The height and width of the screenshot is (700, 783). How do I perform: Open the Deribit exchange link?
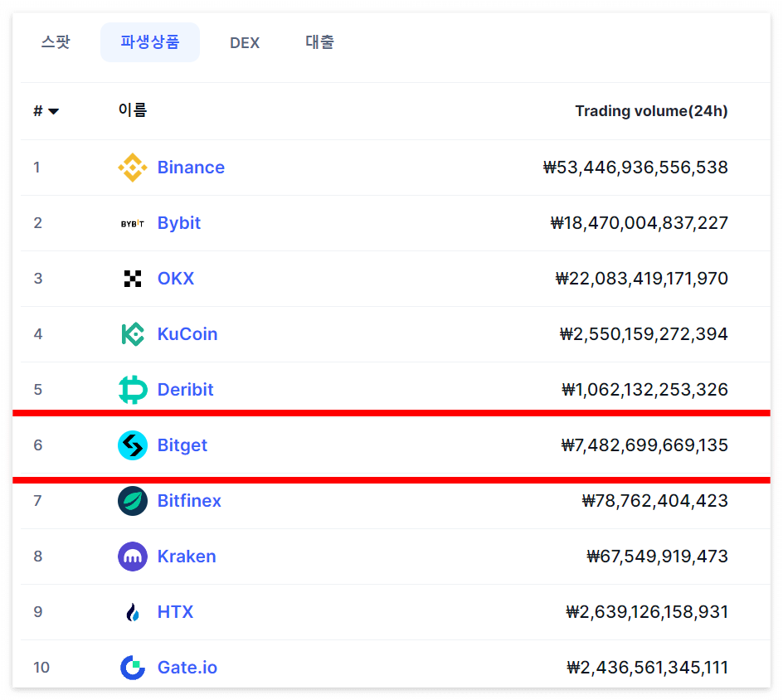point(185,390)
